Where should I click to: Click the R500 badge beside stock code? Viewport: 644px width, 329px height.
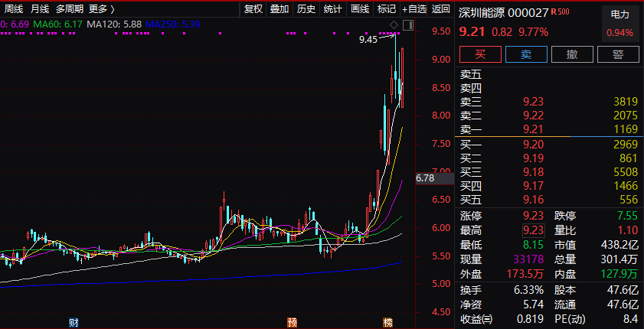pos(561,11)
